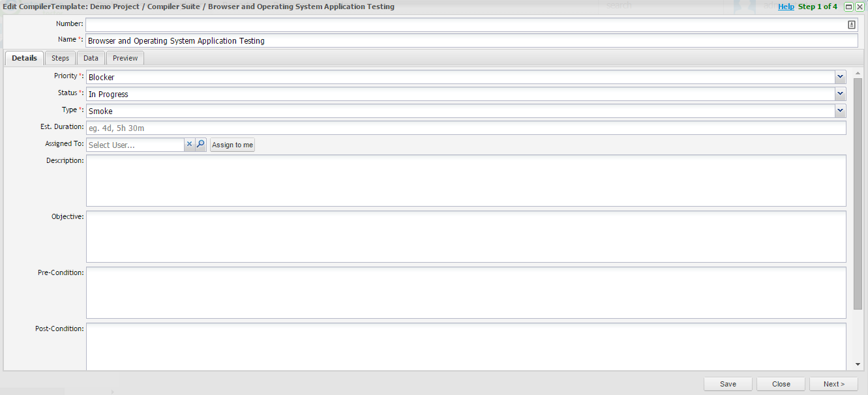Open the Status dropdown list
This screenshot has height=395, width=868.
[840, 94]
